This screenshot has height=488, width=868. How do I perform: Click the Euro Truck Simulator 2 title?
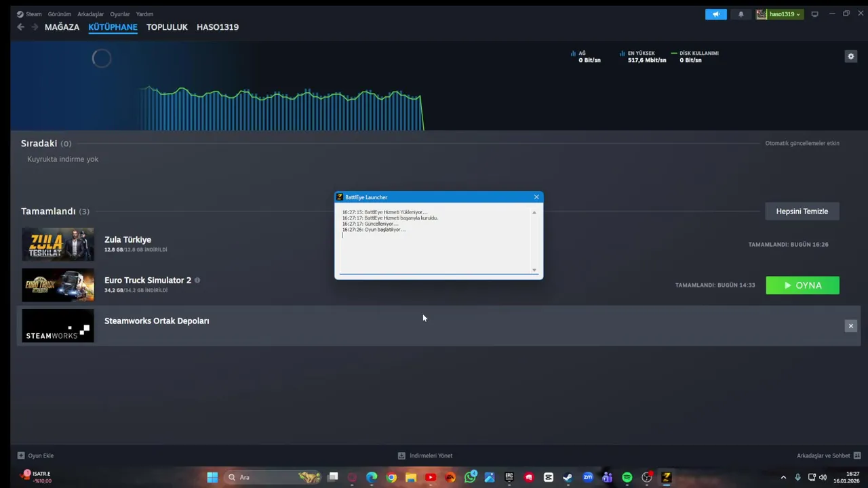click(x=148, y=280)
